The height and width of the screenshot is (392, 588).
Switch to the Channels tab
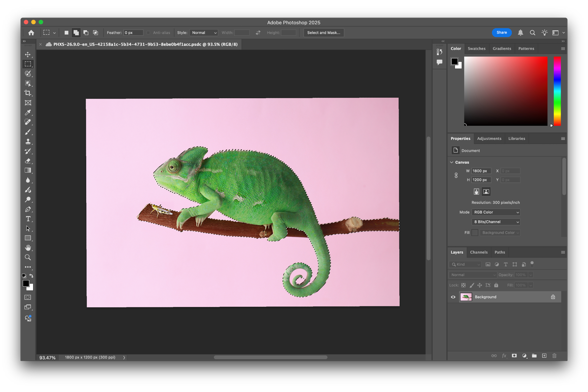pyautogui.click(x=479, y=252)
